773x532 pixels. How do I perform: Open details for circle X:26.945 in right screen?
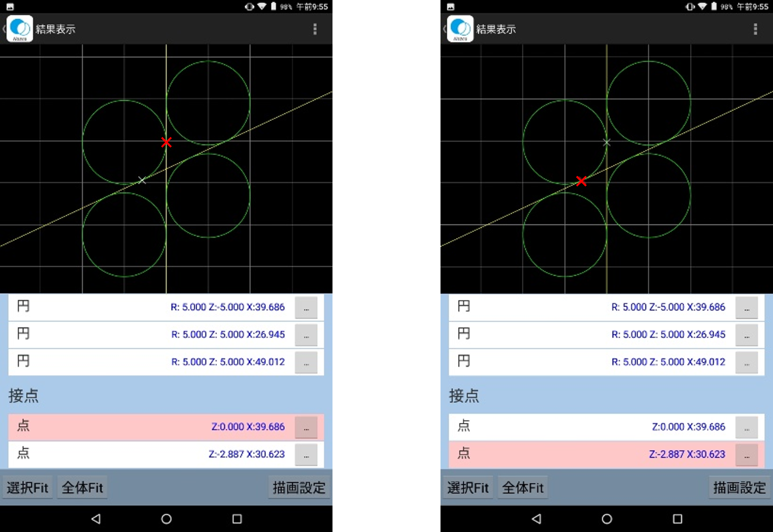click(x=747, y=335)
